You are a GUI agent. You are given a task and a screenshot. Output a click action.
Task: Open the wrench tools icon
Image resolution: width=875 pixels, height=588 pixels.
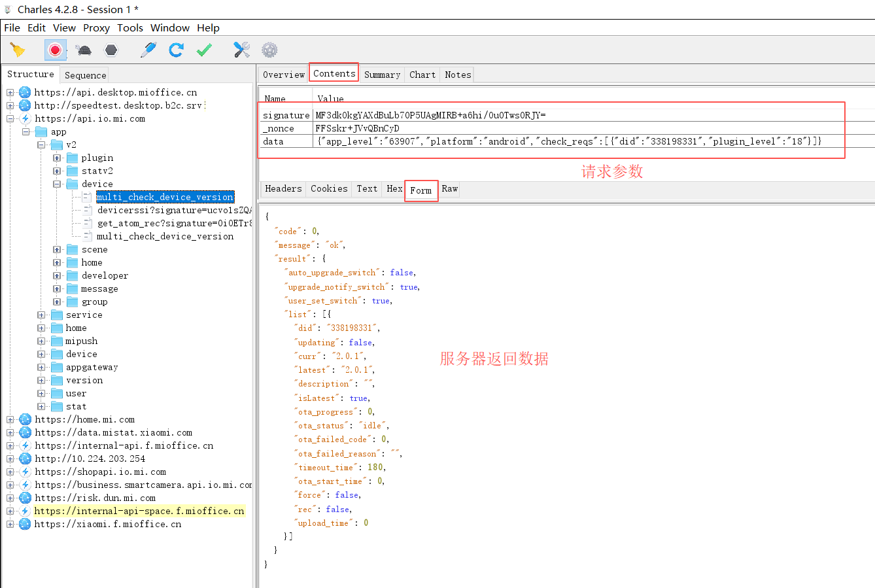tap(242, 50)
